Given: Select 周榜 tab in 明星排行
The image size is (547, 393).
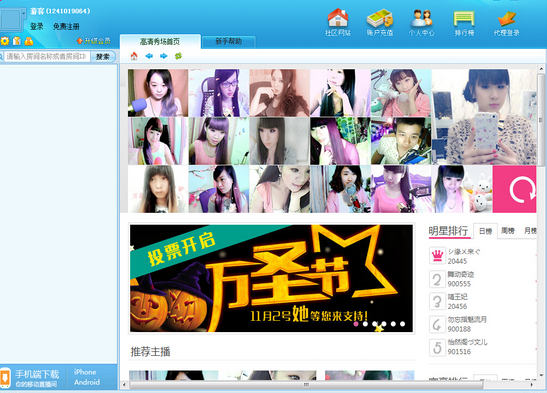Looking at the screenshot, I should click(x=508, y=230).
